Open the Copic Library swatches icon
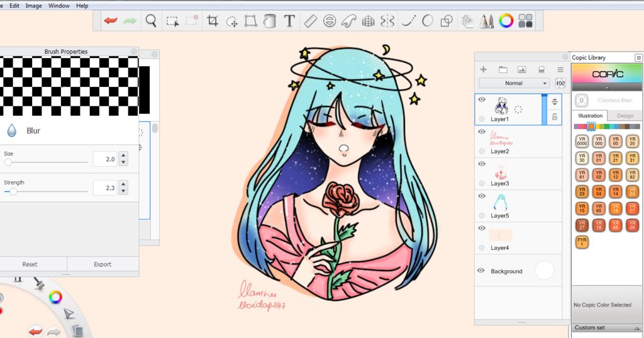The width and height of the screenshot is (644, 338). [525, 21]
